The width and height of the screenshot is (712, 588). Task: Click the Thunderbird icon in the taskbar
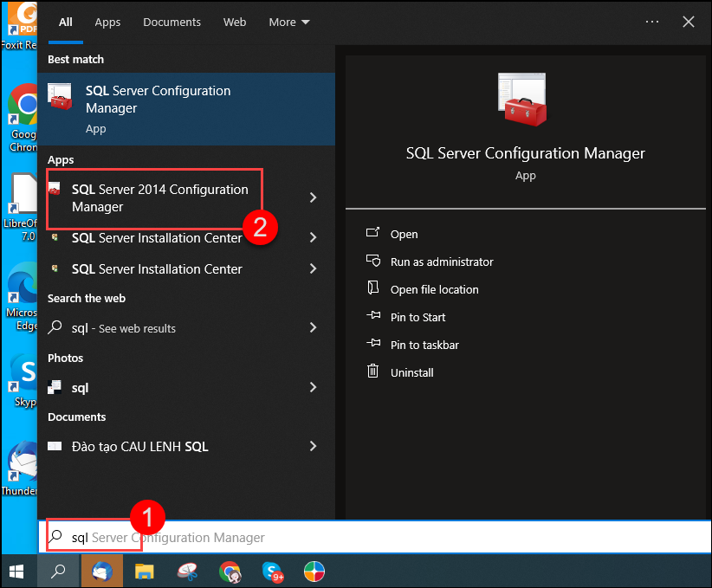(101, 572)
